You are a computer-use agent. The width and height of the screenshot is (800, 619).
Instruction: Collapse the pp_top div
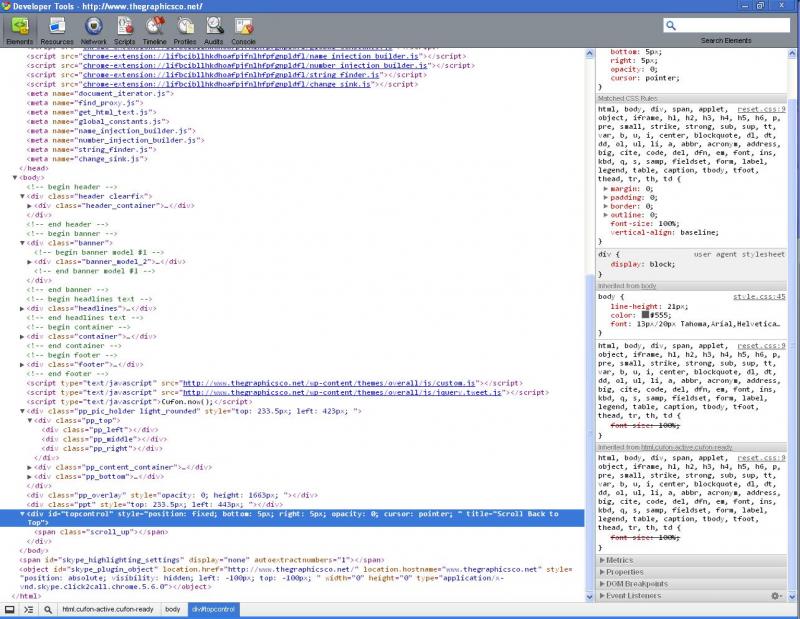click(x=30, y=420)
